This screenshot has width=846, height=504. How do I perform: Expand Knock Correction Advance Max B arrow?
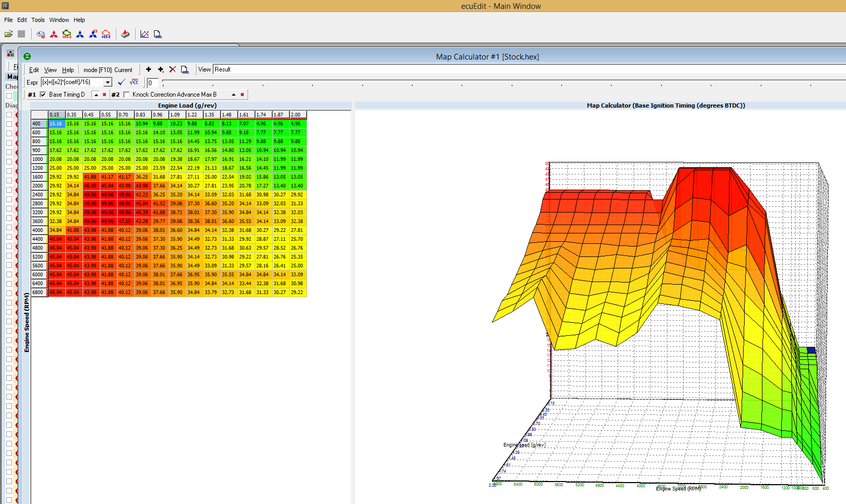pos(233,95)
